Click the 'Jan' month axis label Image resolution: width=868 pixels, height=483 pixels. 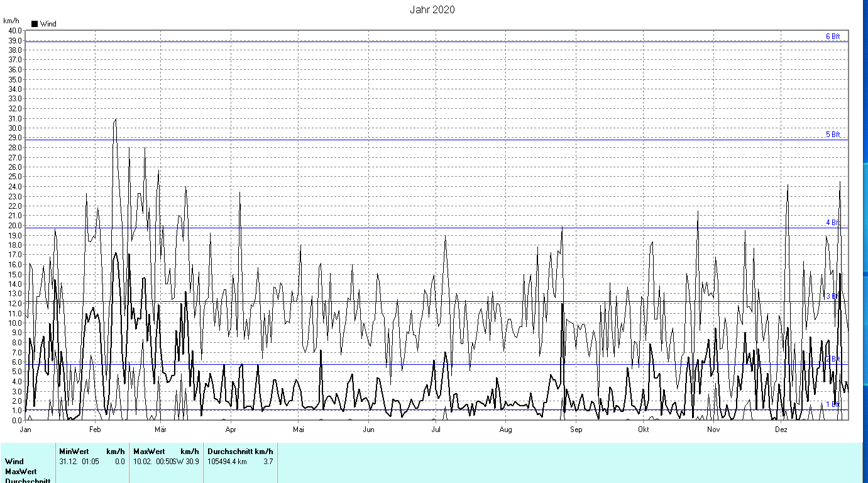point(26,430)
